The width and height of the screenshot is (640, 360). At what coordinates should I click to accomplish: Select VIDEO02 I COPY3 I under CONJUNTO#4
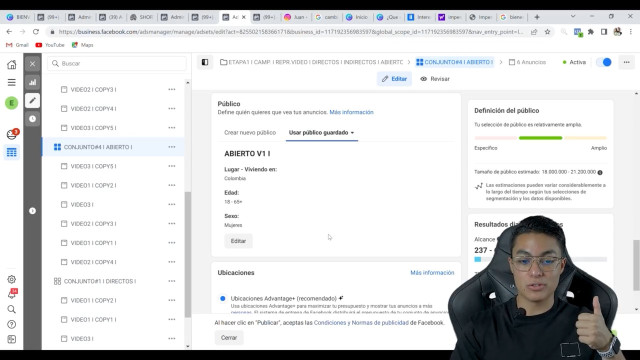93,224
